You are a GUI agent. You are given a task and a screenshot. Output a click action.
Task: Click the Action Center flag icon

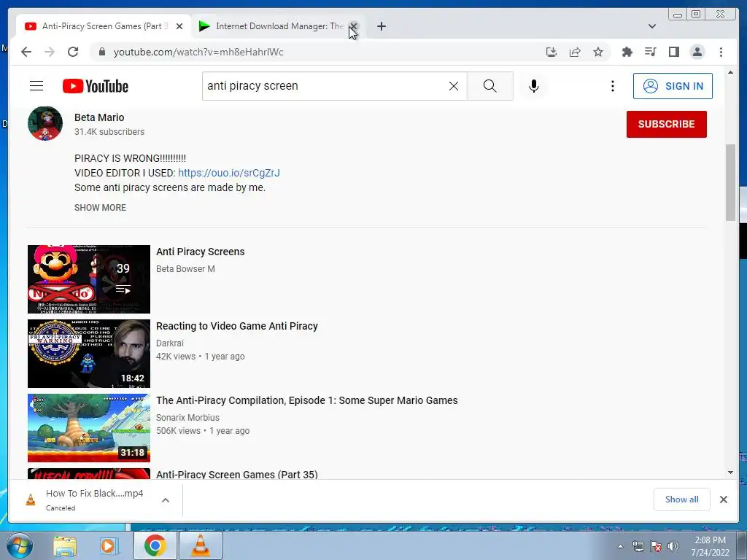(656, 547)
